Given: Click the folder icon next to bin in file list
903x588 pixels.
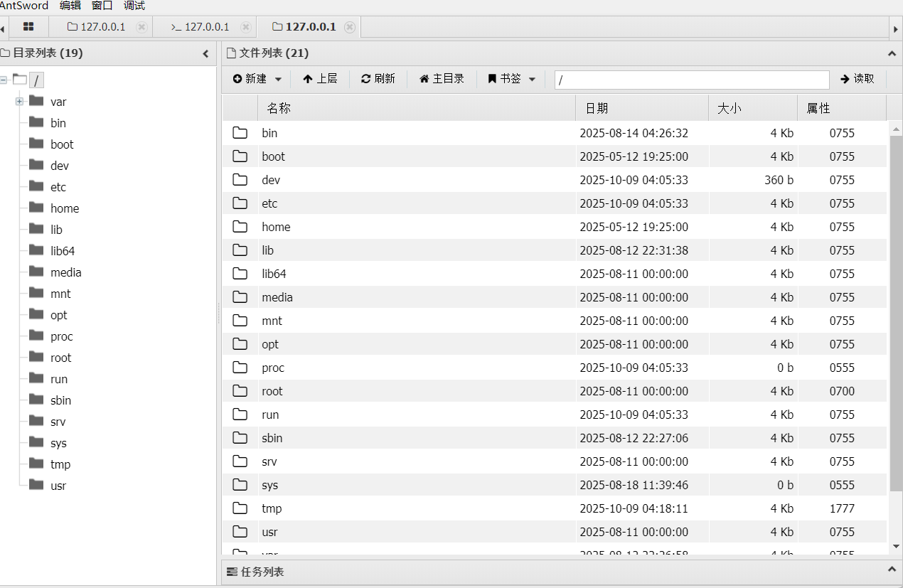Looking at the screenshot, I should pyautogui.click(x=240, y=132).
